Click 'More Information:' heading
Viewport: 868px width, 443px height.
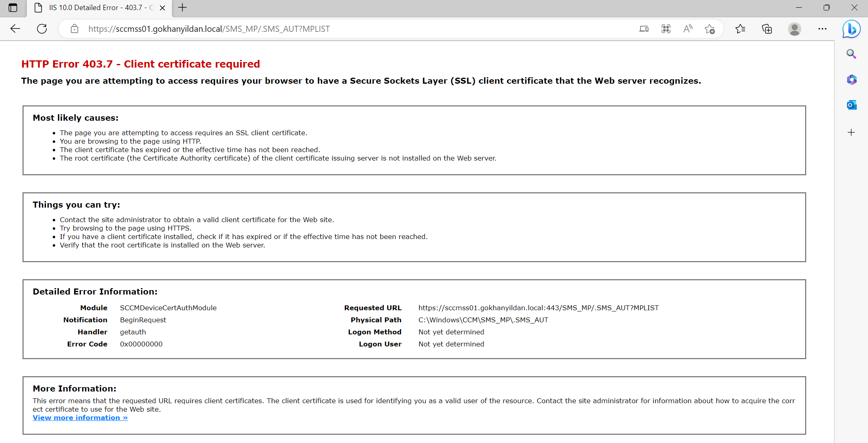point(75,389)
